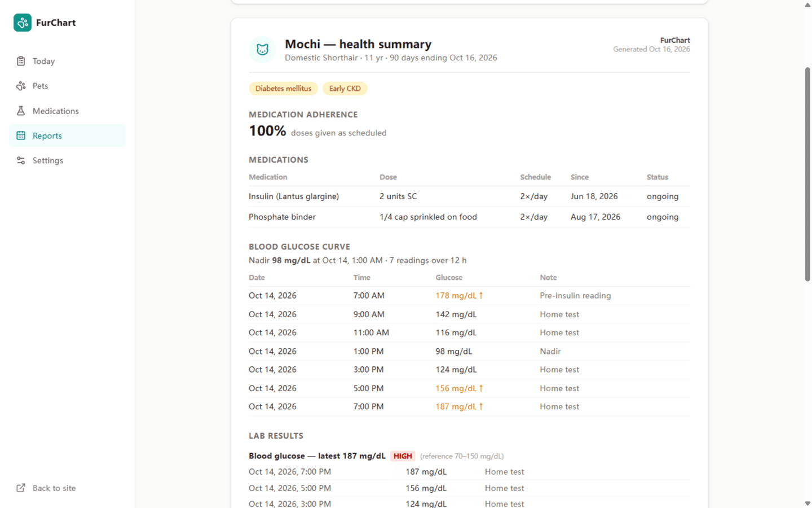Click the Reports calendar icon
Screen dimensions: 812x508
pos(21,135)
